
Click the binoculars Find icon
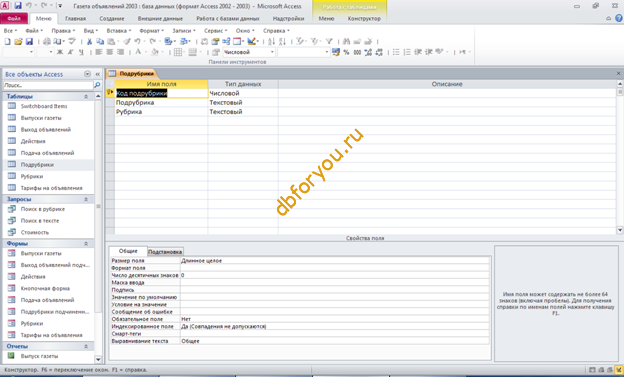[x=346, y=41]
